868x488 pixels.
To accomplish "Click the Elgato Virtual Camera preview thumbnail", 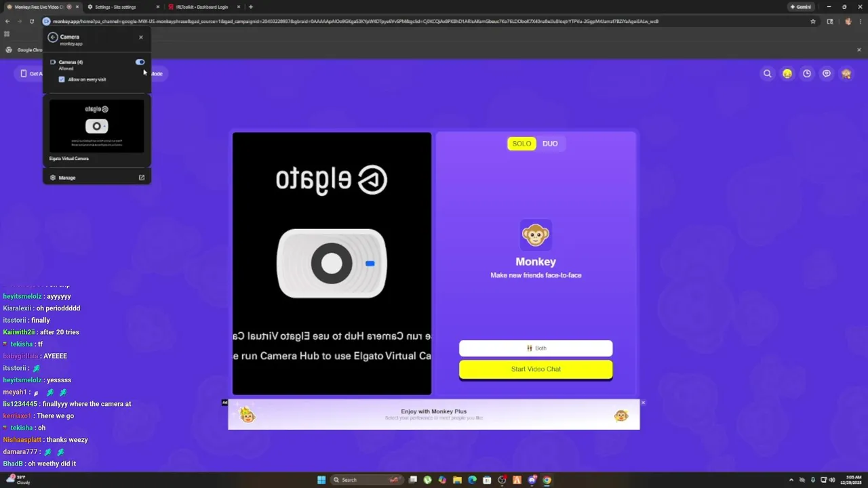I will 97,126.
